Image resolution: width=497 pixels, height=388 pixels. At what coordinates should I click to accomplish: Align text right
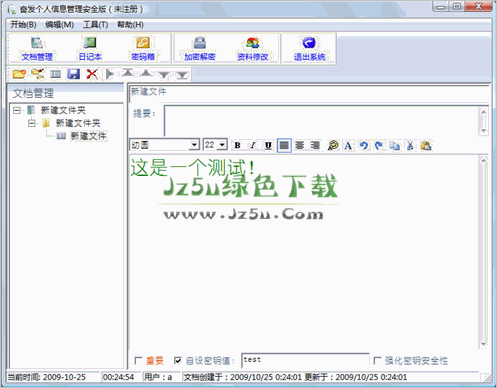point(315,145)
